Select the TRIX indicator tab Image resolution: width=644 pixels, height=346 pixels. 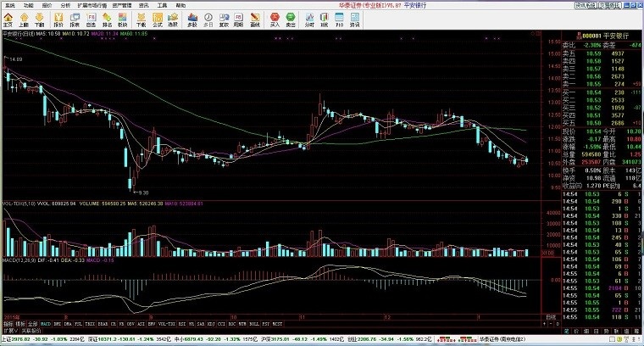pyautogui.click(x=90, y=324)
